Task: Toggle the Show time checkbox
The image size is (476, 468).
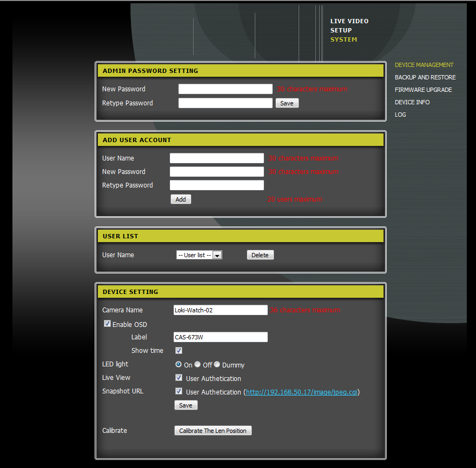Action: pos(178,351)
